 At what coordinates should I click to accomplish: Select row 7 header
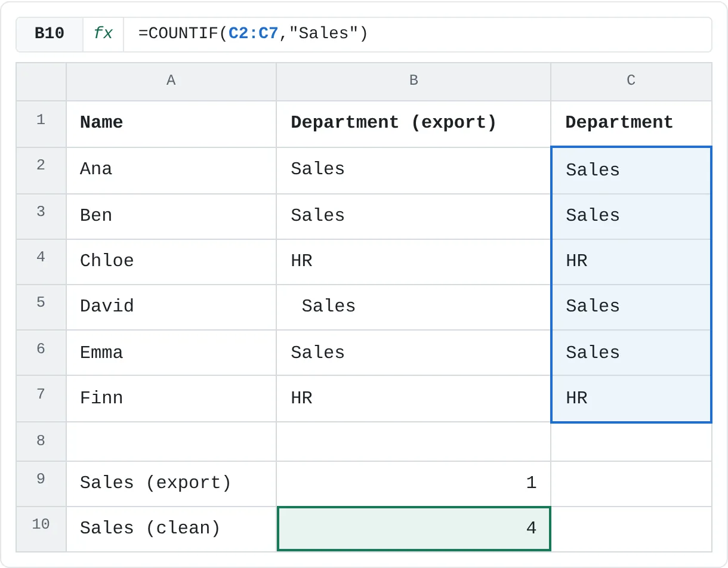click(41, 398)
